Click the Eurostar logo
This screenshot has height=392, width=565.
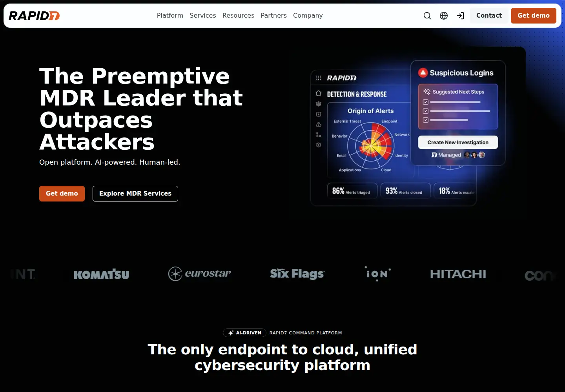[199, 274]
